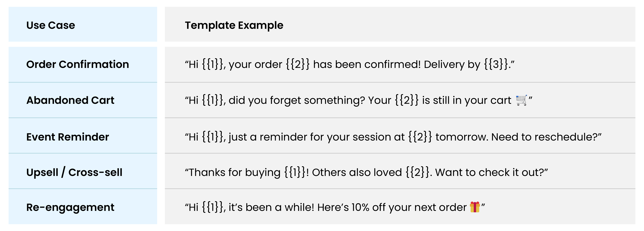Image resolution: width=644 pixels, height=231 pixels.
Task: Choose the Upsell / Cross-sell row label
Action: click(x=74, y=172)
